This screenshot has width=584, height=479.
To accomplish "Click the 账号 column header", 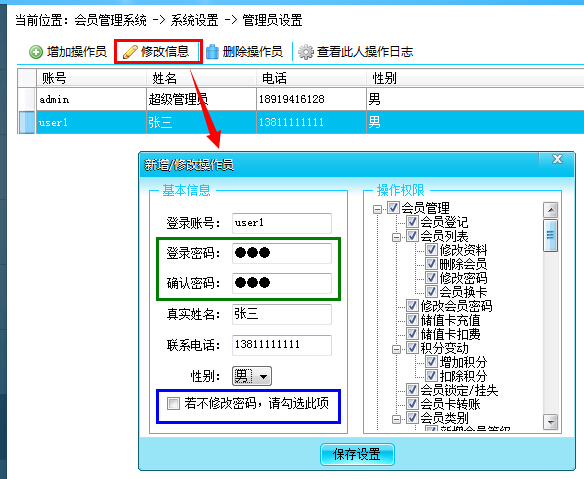I will 91,78.
